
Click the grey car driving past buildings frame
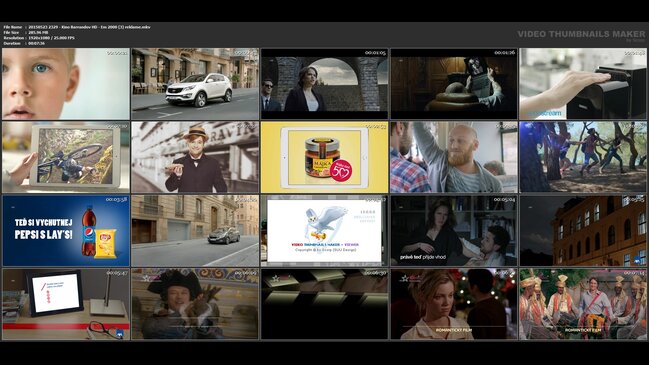(x=195, y=231)
